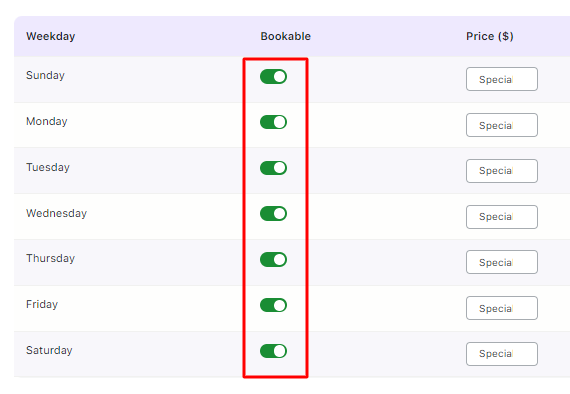Select the Wednesday row label
570x394 pixels.
point(56,213)
